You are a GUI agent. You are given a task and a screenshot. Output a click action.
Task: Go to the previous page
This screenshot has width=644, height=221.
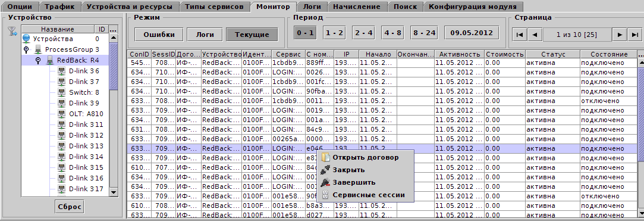click(x=535, y=35)
